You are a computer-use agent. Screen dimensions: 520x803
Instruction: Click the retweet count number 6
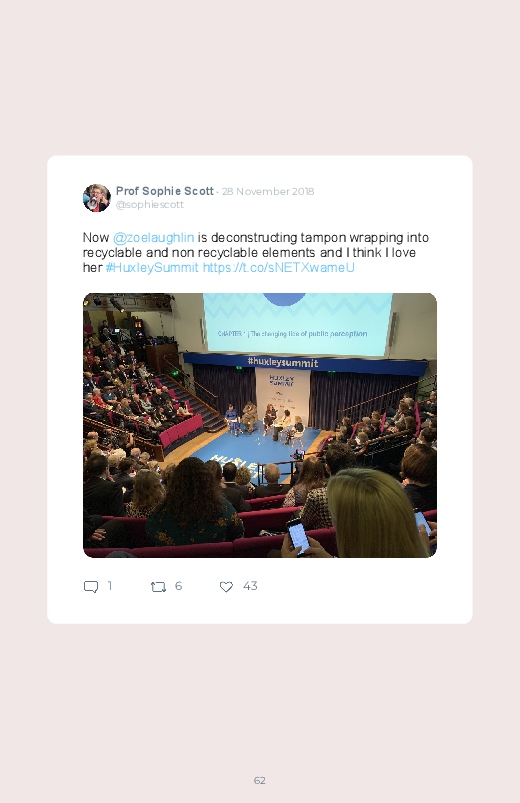pos(178,586)
